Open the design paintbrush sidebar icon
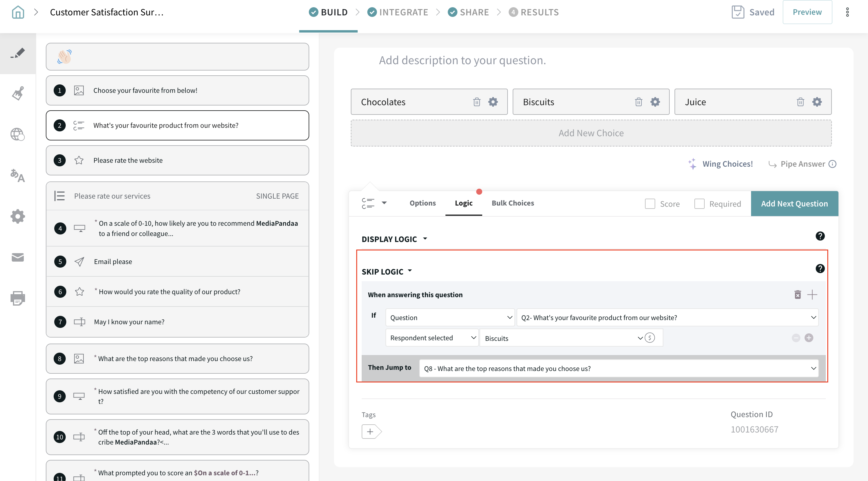 [18, 94]
